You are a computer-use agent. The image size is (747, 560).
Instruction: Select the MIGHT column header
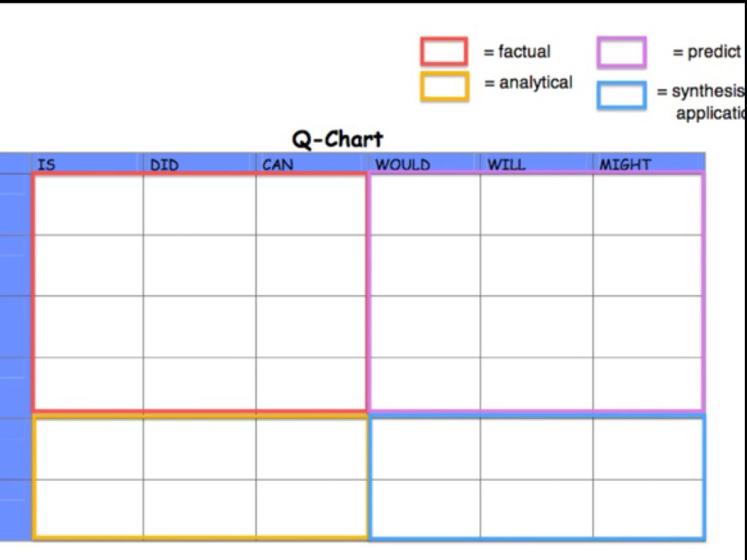[x=624, y=165]
